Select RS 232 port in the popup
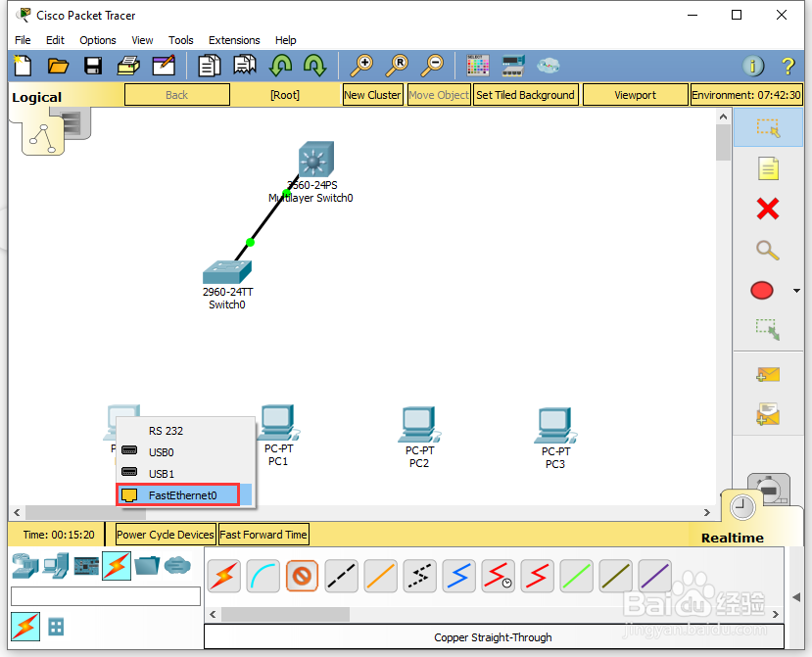 click(x=185, y=431)
